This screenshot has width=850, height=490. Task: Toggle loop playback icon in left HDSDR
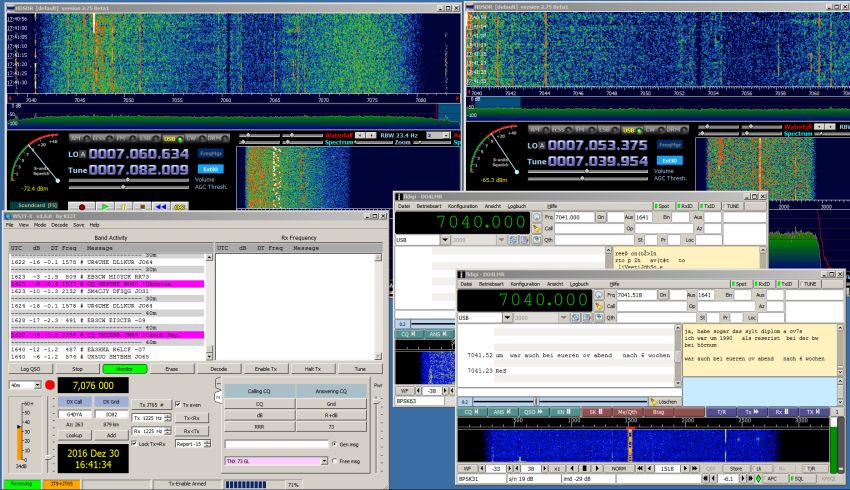click(x=180, y=206)
